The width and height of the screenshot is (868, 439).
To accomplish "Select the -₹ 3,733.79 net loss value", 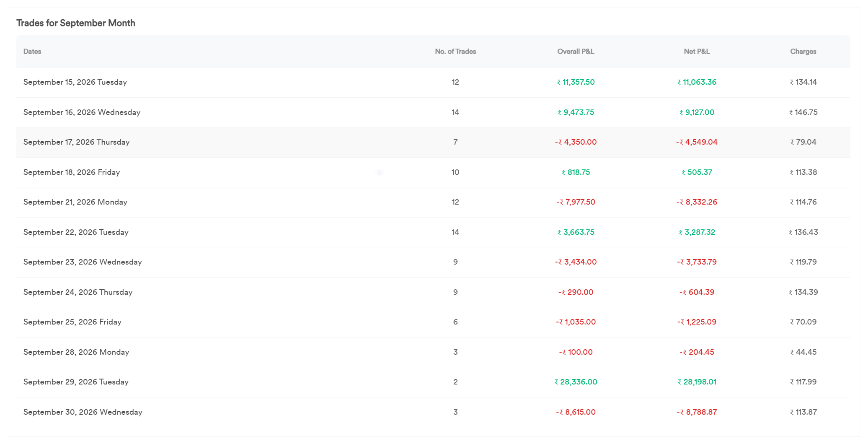I will point(697,262).
